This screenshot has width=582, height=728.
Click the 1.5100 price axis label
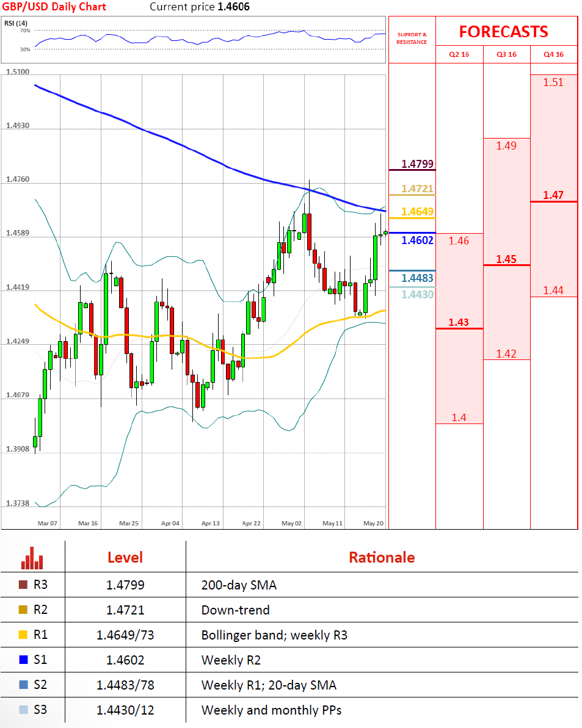pos(18,72)
